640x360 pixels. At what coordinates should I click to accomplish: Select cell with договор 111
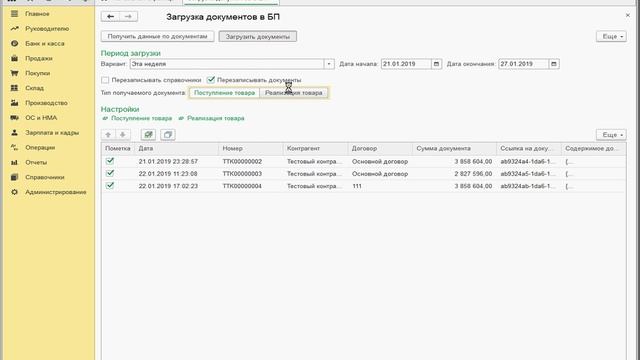380,186
